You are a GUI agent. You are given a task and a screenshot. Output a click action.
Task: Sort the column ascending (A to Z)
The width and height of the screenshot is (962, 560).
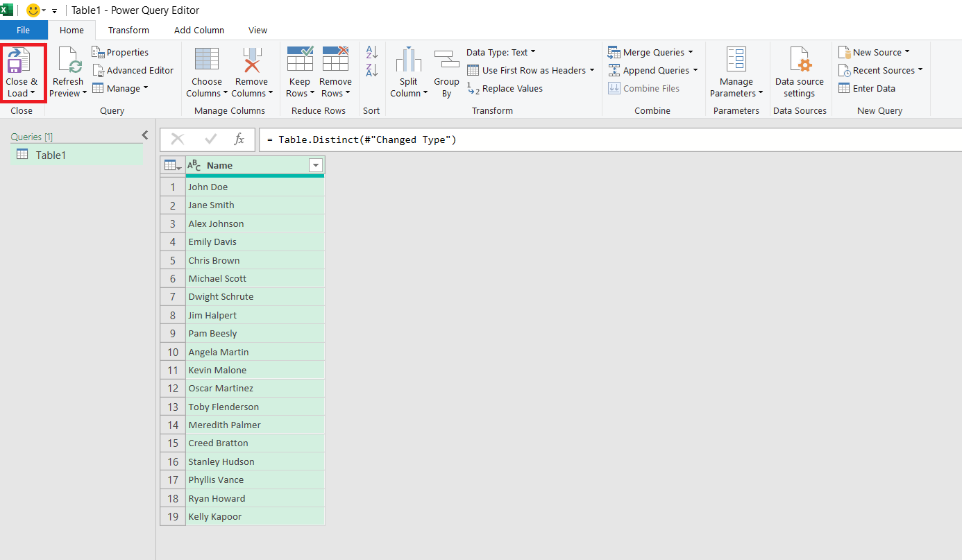point(371,52)
